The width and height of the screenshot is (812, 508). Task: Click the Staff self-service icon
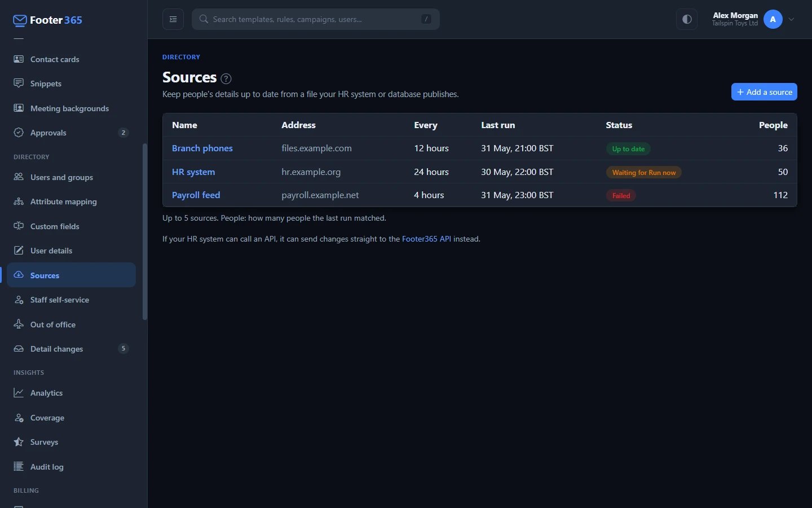pos(19,299)
